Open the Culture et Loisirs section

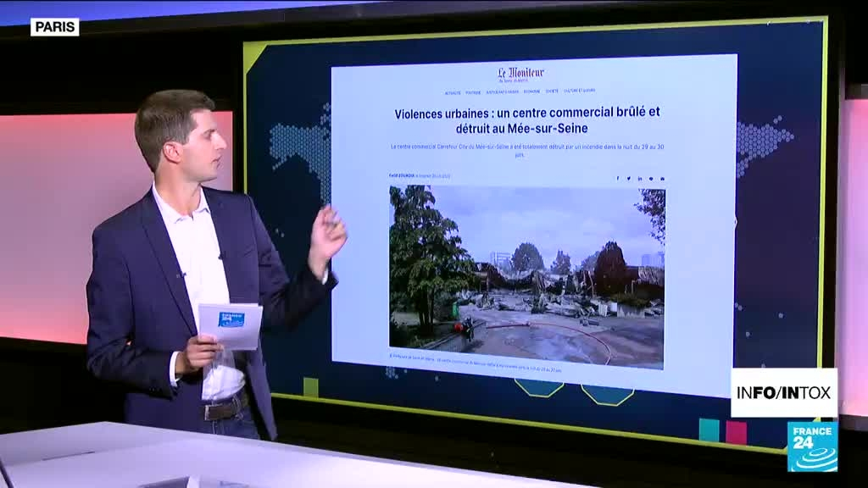coord(579,91)
